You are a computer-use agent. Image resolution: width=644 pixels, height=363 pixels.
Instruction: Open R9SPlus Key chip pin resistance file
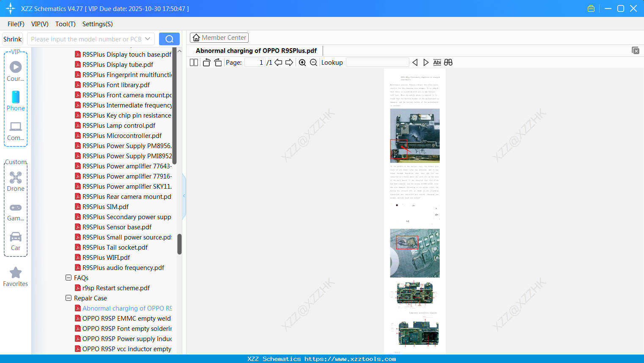coord(127,115)
